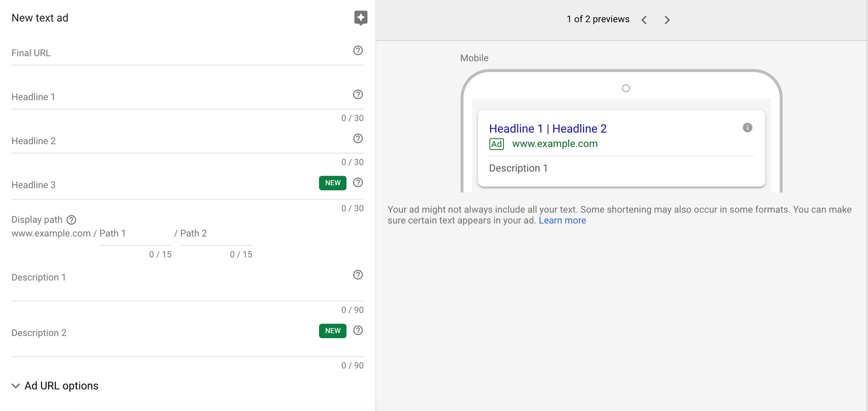This screenshot has height=411, width=868.
Task: Click the Path 1 display path field
Action: (135, 234)
